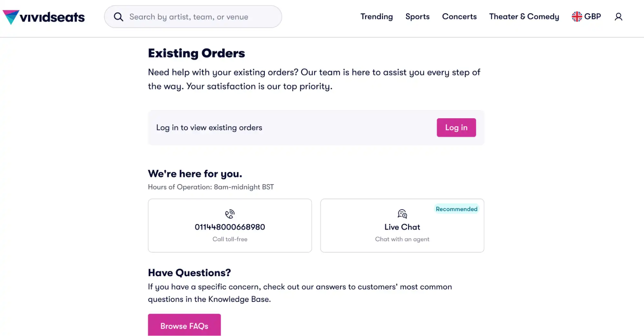This screenshot has width=644, height=336.
Task: Open the Sports category dropdown
Action: [418, 16]
